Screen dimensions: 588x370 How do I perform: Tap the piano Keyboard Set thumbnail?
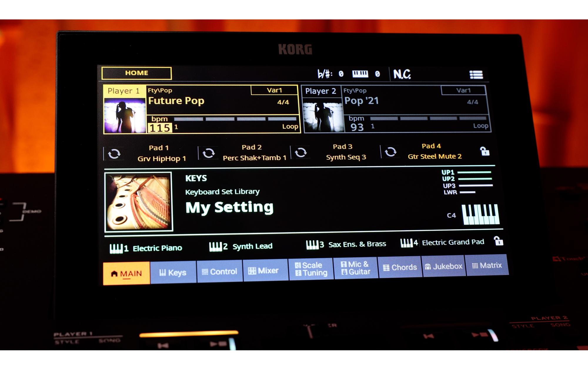(138, 202)
